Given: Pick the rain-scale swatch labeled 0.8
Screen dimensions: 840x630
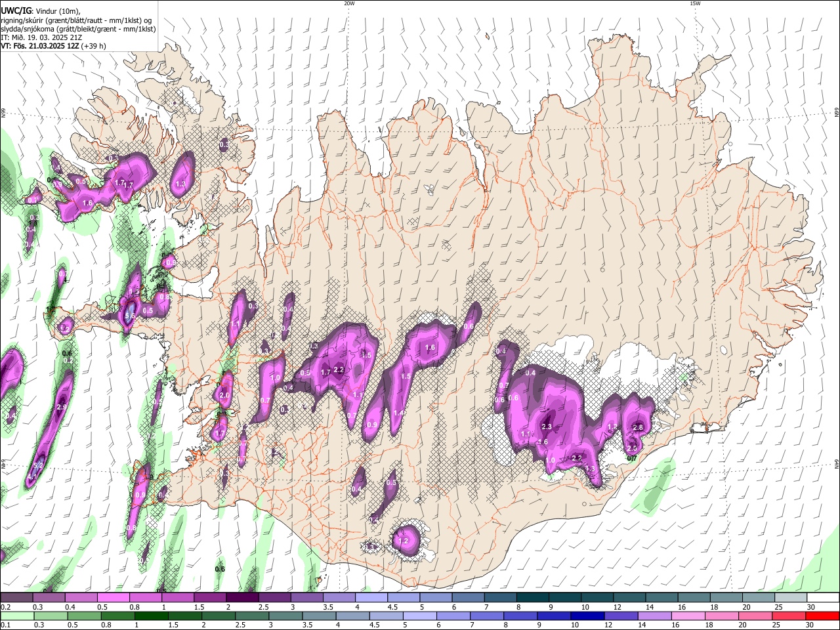Looking at the screenshot, I should (x=117, y=616).
